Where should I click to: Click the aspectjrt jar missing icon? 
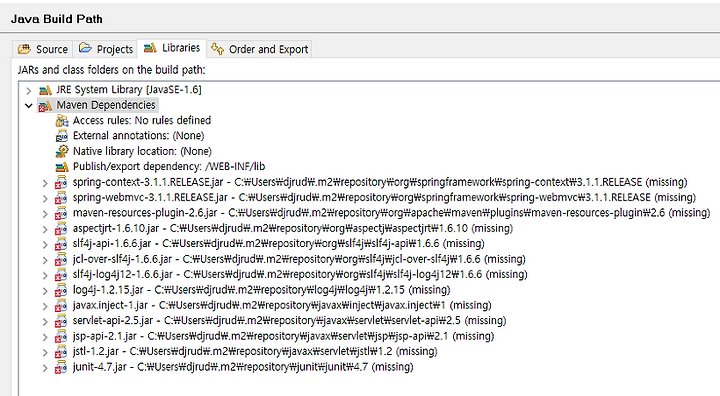click(61, 229)
